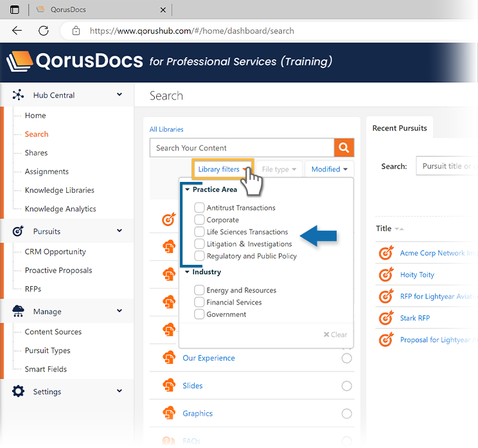The image size is (478, 448).
Task: Open the Our Experience library link
Action: [209, 358]
